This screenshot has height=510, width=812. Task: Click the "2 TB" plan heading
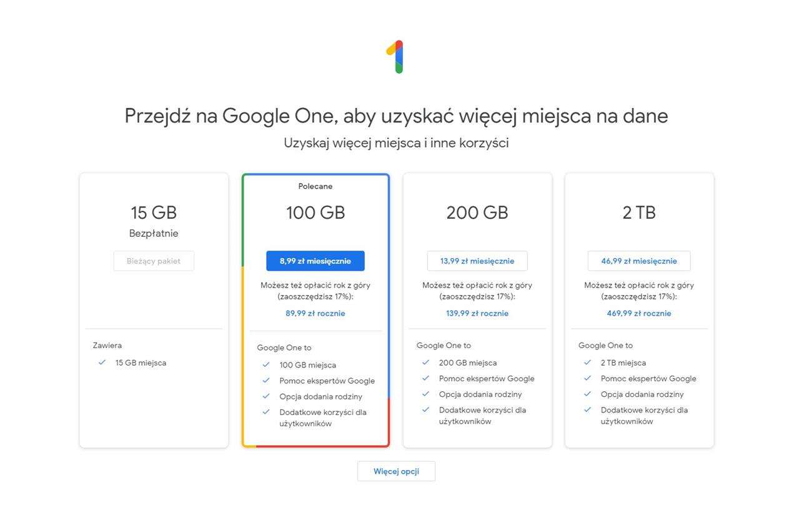click(x=639, y=212)
